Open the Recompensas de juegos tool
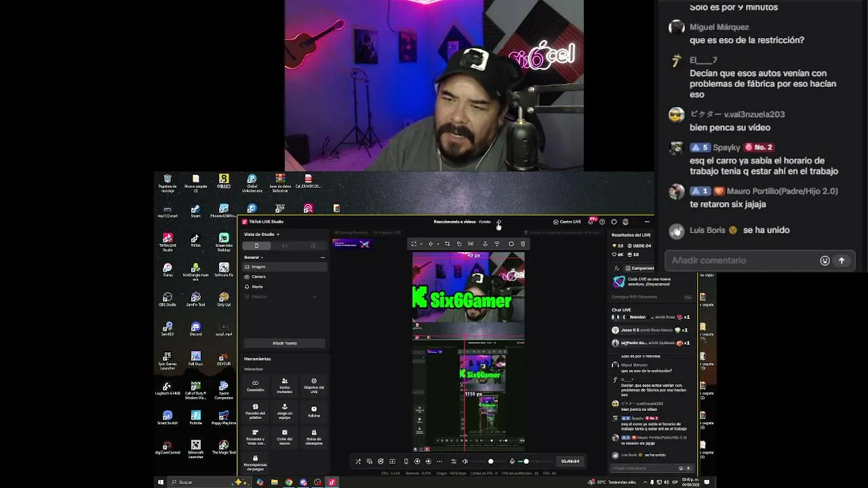This screenshot has width=868, height=488. pos(255,464)
